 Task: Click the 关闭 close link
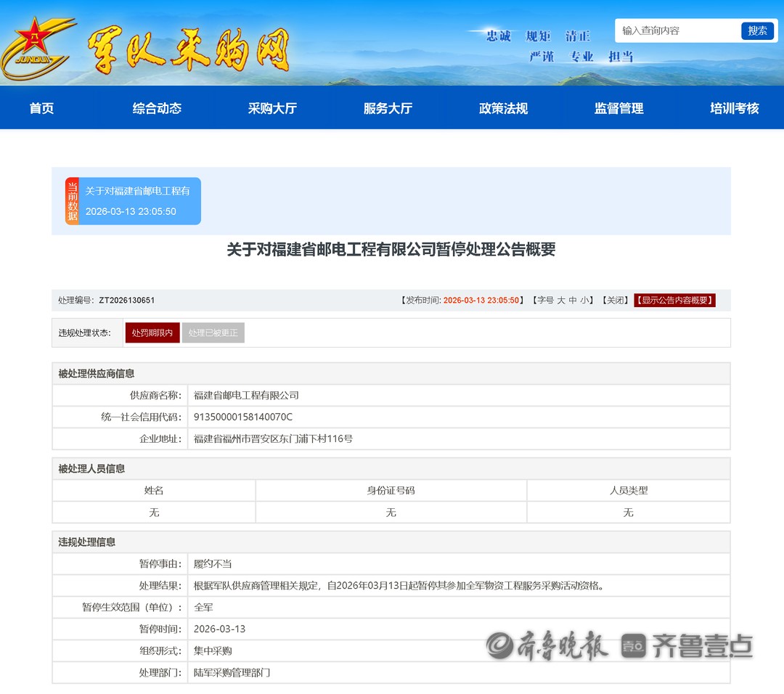(613, 301)
